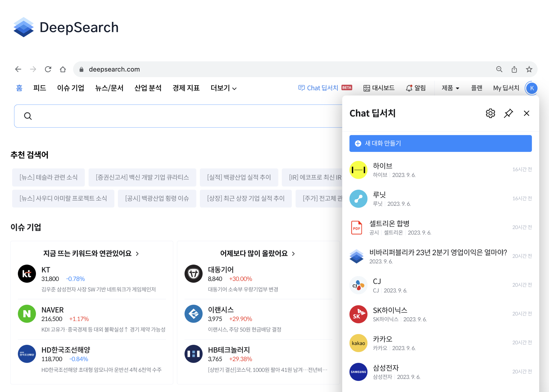Go to 산업 분석 menu

point(148,88)
